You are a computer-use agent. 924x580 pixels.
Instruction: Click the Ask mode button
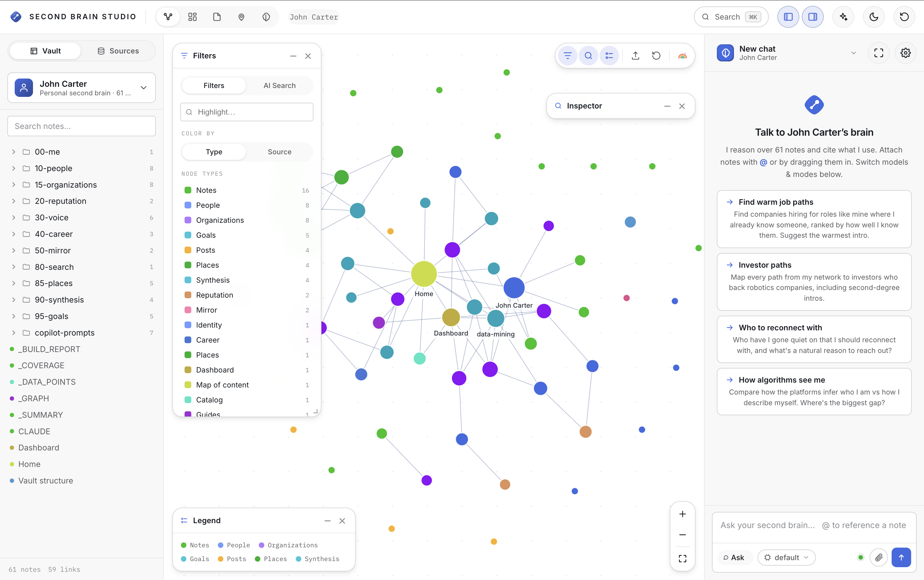(x=734, y=558)
